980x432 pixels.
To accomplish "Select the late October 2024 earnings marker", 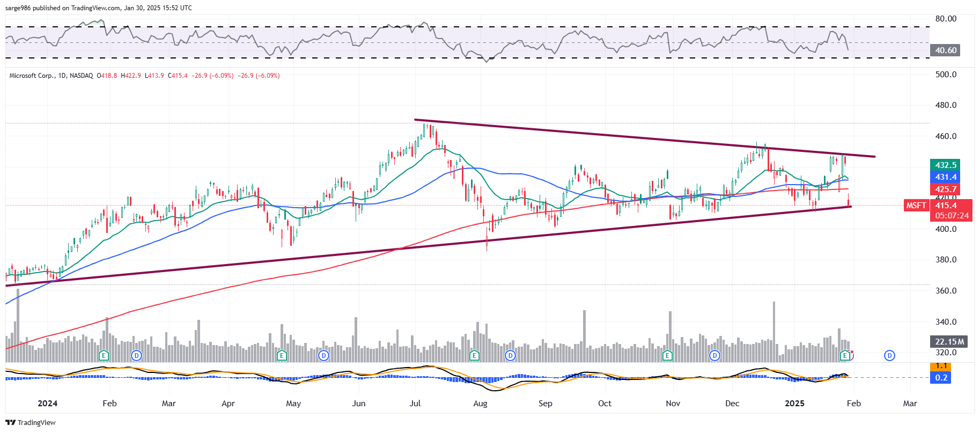I will (667, 355).
